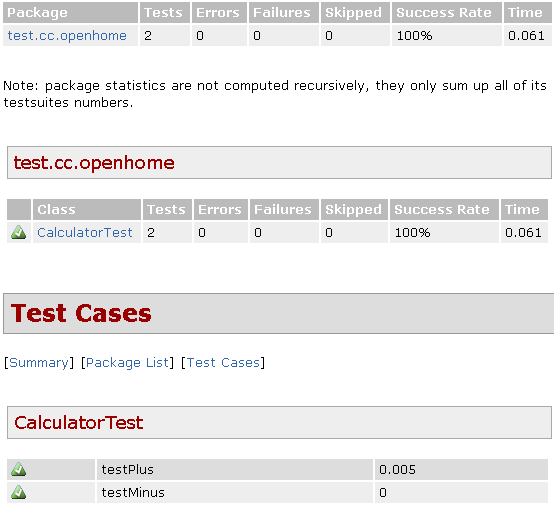Click the Failures header in class table
Image resolution: width=554 pixels, height=506 pixels.
pos(283,210)
